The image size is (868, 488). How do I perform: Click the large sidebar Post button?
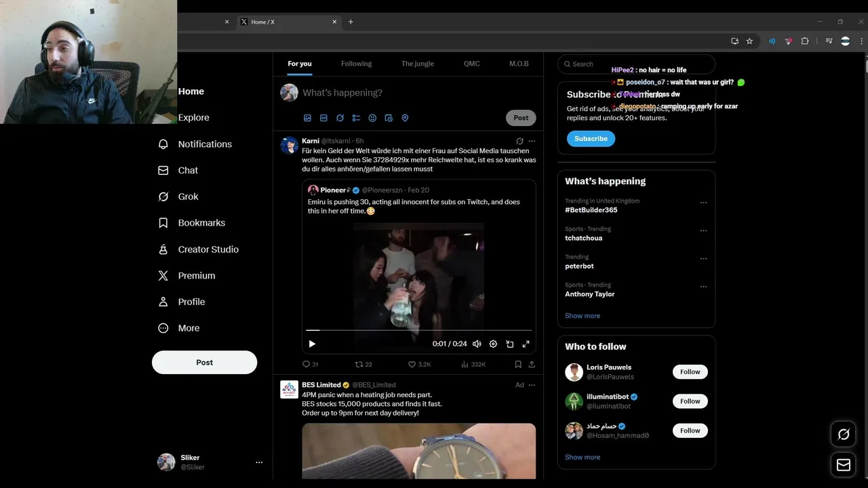pyautogui.click(x=204, y=363)
